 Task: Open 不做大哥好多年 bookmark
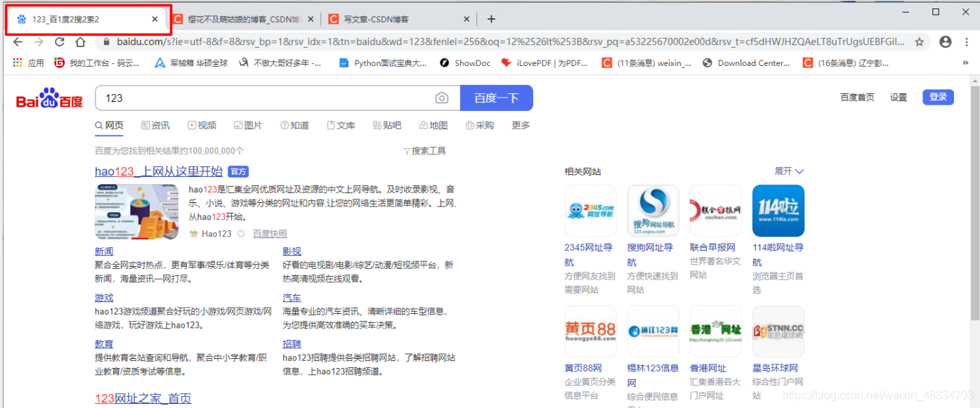(x=280, y=63)
